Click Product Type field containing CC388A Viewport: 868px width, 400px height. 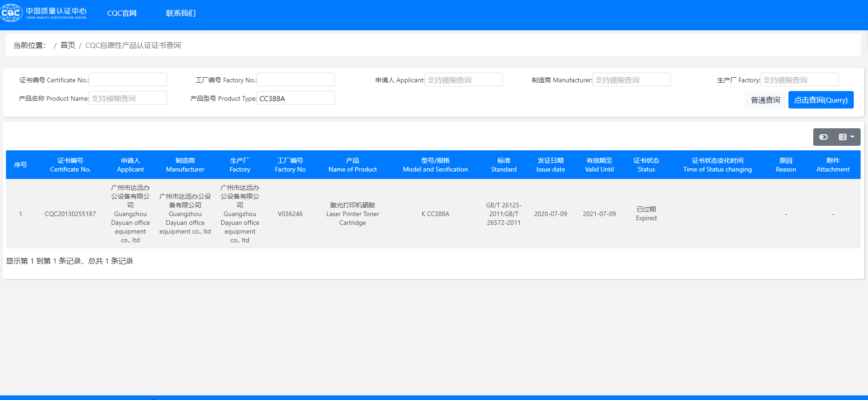click(296, 98)
